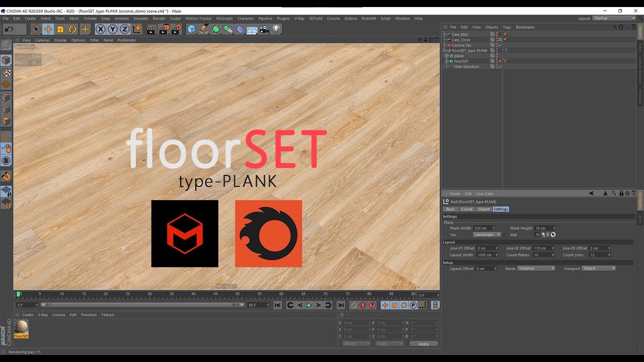
Task: Open Object Manager Tags menu
Action: click(507, 27)
